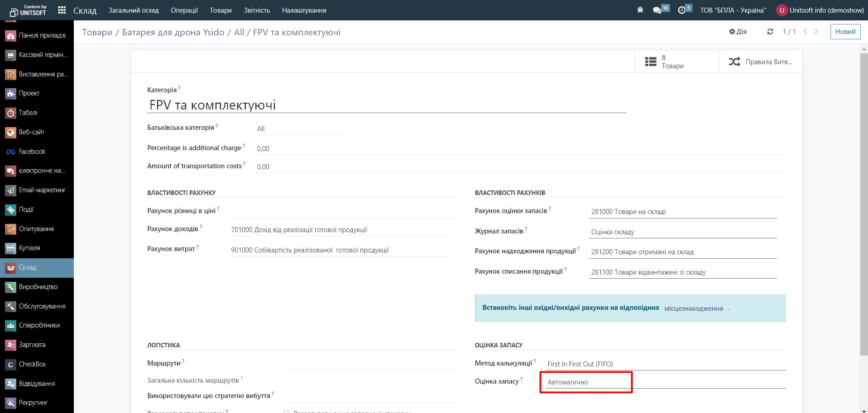The height and width of the screenshot is (413, 868).
Task: Open Виробництво module in sidebar
Action: pos(38,287)
